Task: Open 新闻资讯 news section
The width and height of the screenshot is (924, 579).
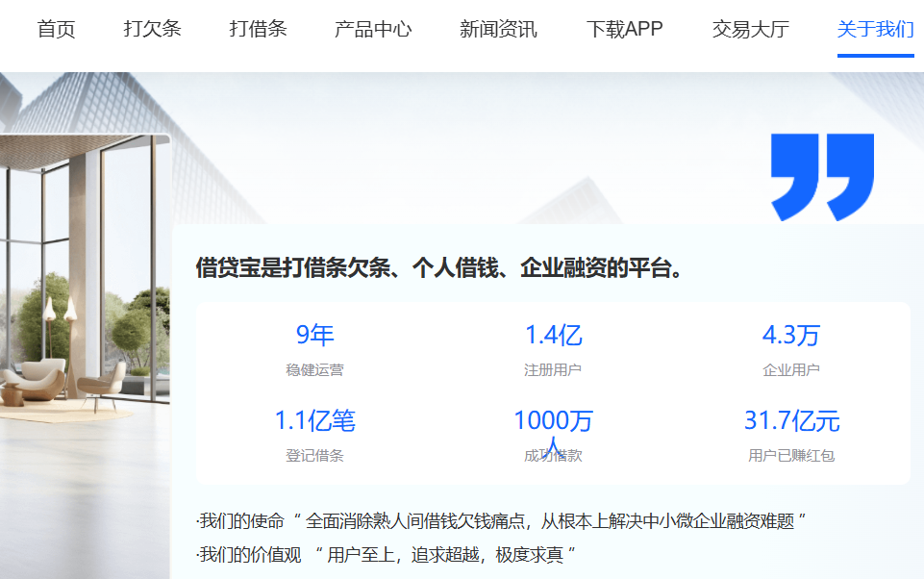Action: tap(498, 29)
